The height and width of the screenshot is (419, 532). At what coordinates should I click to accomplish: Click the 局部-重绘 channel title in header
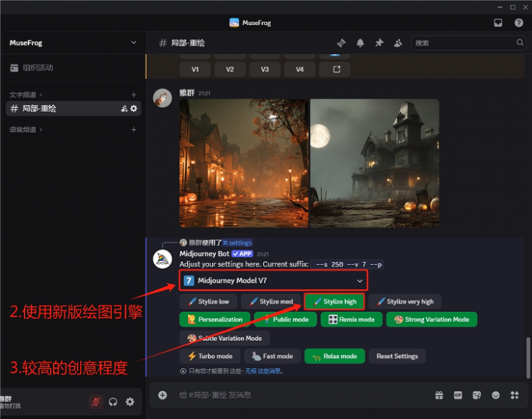pyautogui.click(x=188, y=43)
